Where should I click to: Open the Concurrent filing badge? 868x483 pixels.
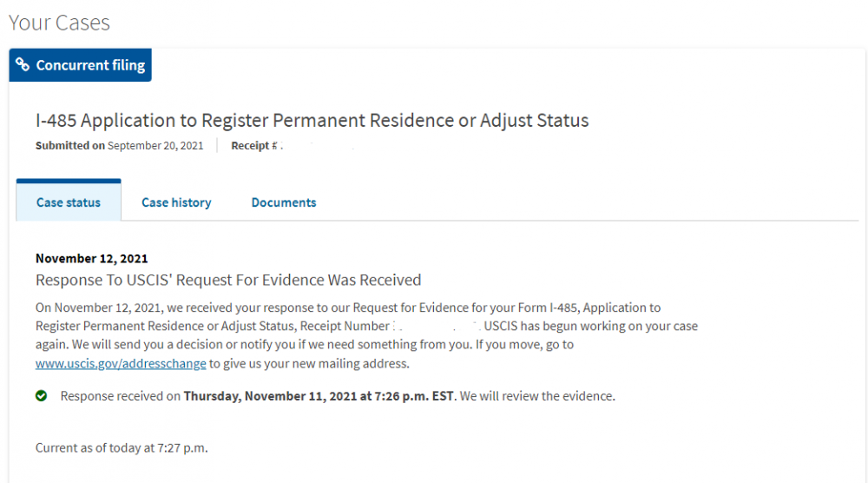pyautogui.click(x=80, y=65)
